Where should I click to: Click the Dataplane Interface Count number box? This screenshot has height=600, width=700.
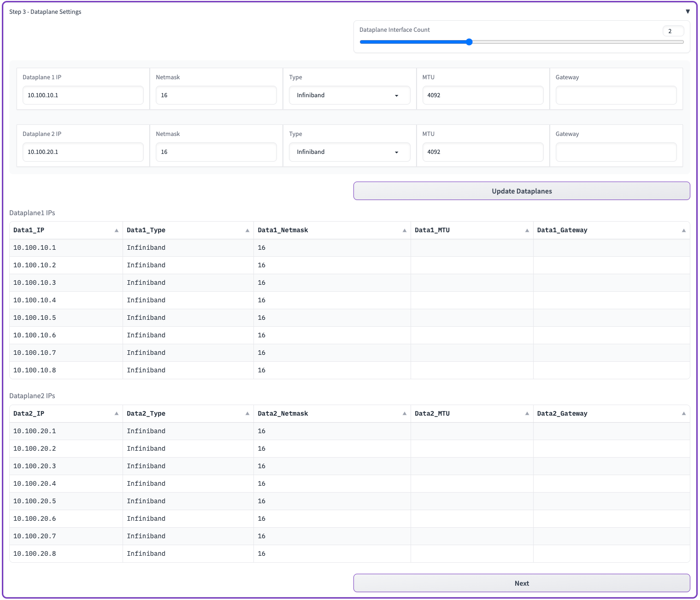click(673, 31)
